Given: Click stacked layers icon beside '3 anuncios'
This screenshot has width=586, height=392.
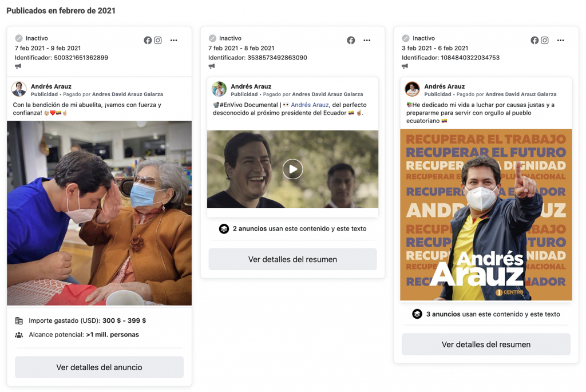Looking at the screenshot, I should (x=418, y=314).
